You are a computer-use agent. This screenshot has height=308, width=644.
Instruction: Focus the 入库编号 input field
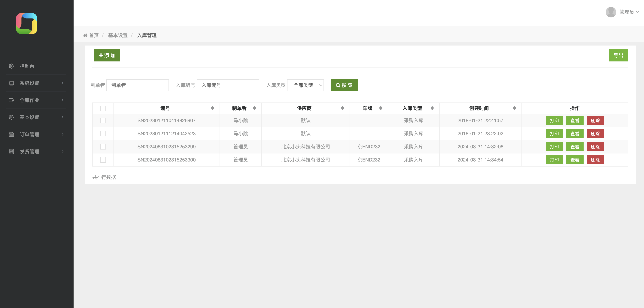click(x=228, y=85)
